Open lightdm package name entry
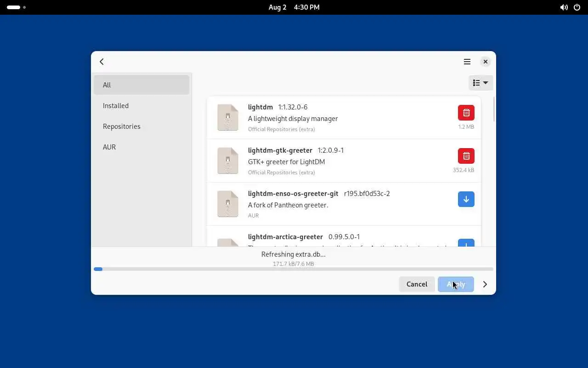 click(x=260, y=107)
